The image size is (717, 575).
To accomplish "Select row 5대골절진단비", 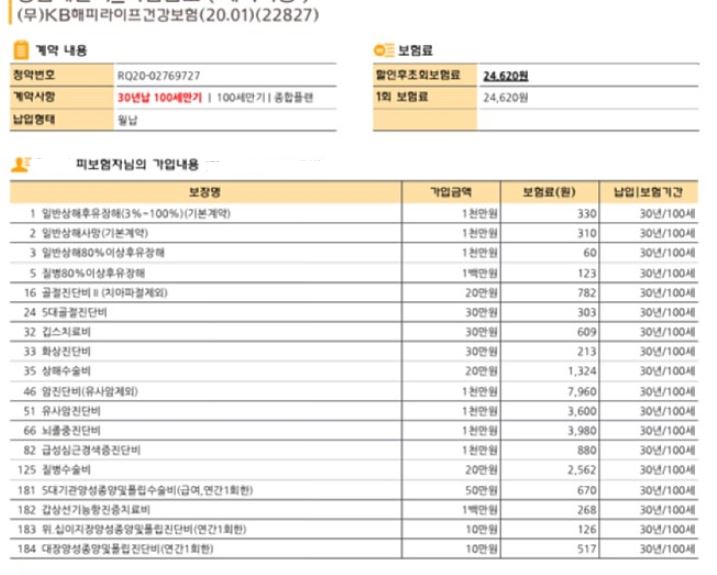I will pos(354,312).
